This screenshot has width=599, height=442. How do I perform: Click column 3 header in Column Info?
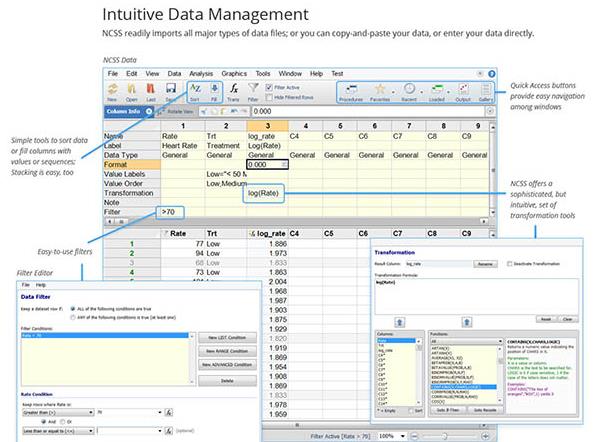[267, 126]
